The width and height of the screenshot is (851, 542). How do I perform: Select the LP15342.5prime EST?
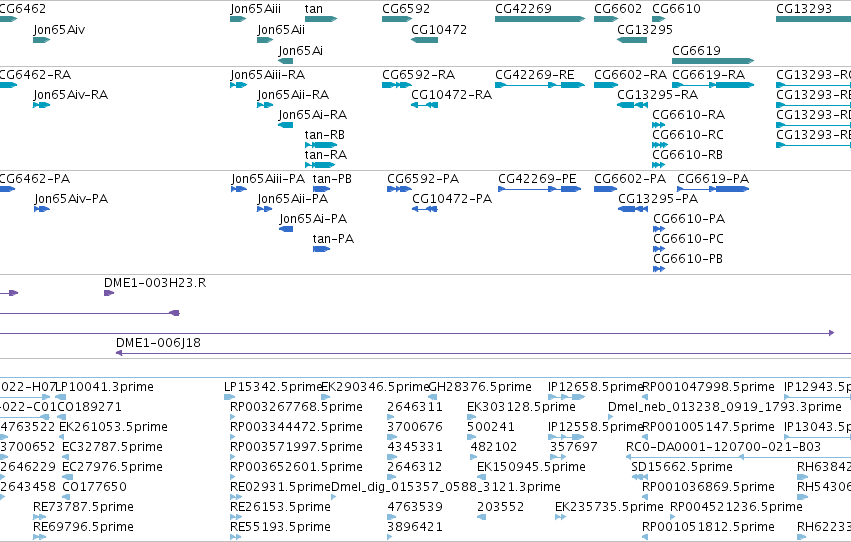tap(230, 397)
